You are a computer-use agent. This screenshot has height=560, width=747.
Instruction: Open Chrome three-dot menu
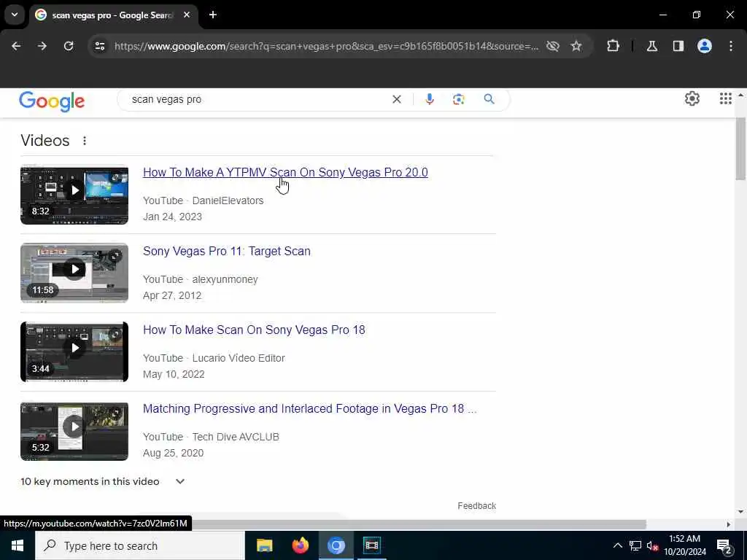point(731,46)
